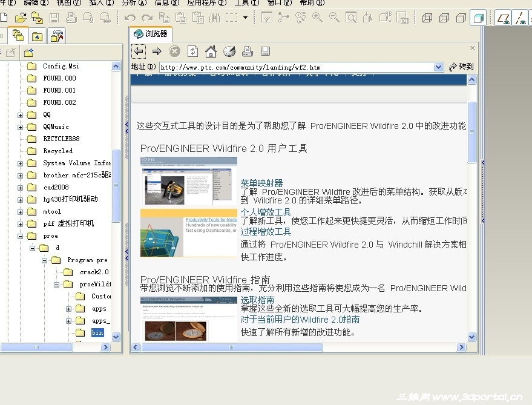Click the undo arrow icon
Image resolution: width=532 pixels, height=405 pixels.
click(x=130, y=18)
